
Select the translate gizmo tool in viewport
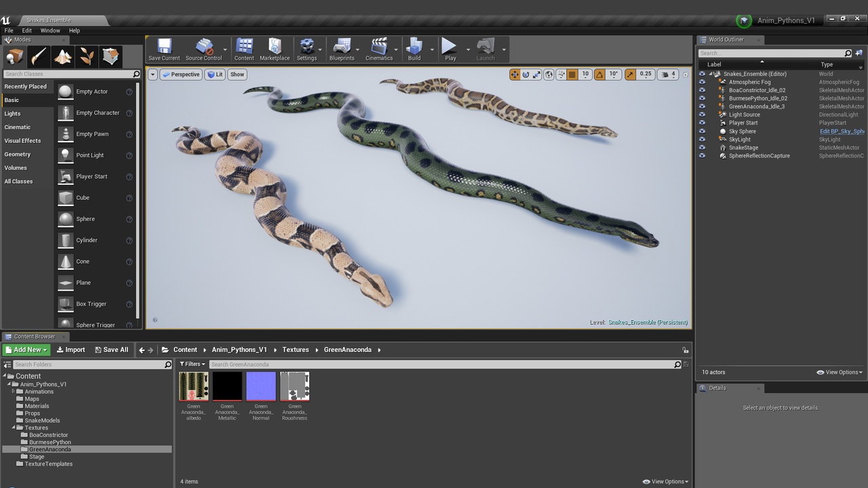(515, 75)
